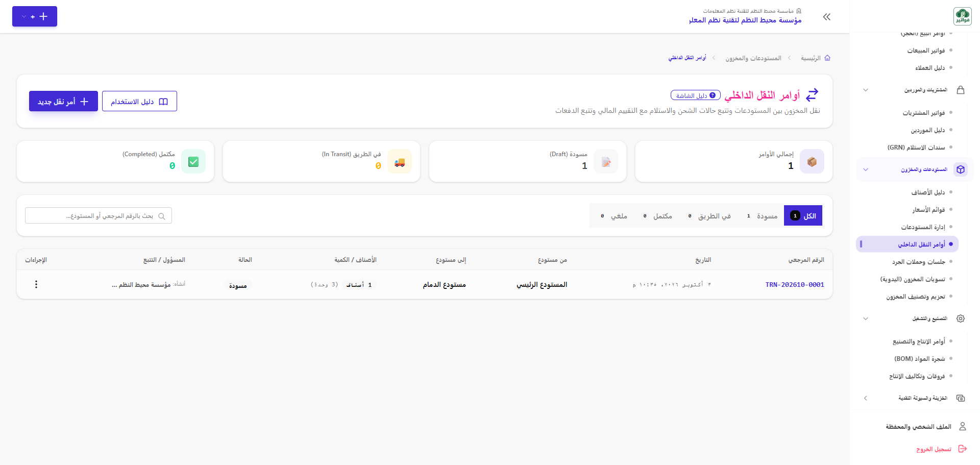Select the مسودة filter tab

tap(762, 216)
